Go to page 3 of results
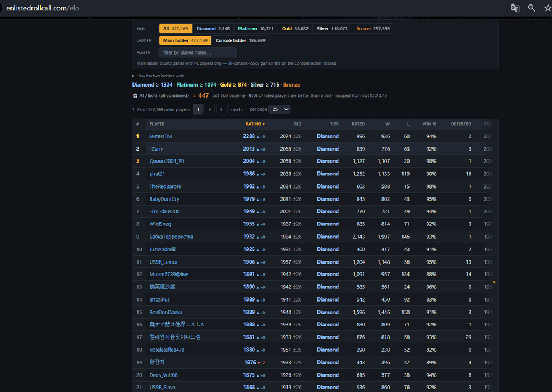552x392 pixels. [221, 109]
